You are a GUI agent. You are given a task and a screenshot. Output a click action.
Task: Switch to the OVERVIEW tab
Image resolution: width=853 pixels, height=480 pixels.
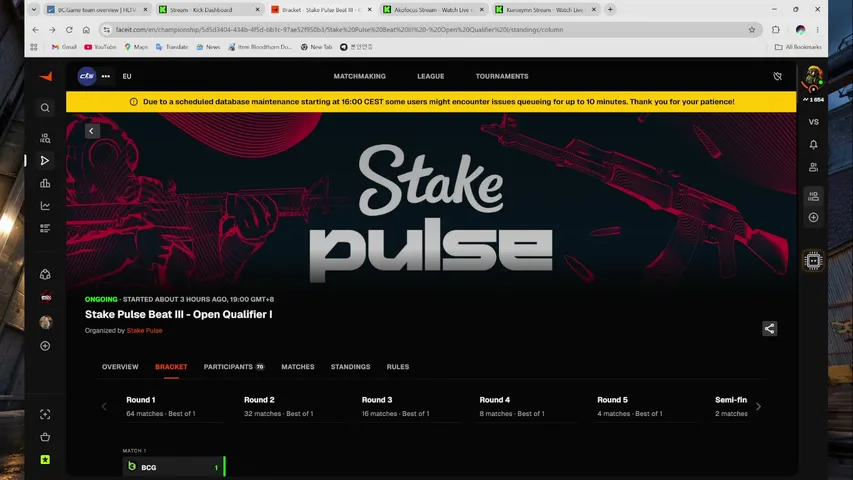pyautogui.click(x=120, y=367)
